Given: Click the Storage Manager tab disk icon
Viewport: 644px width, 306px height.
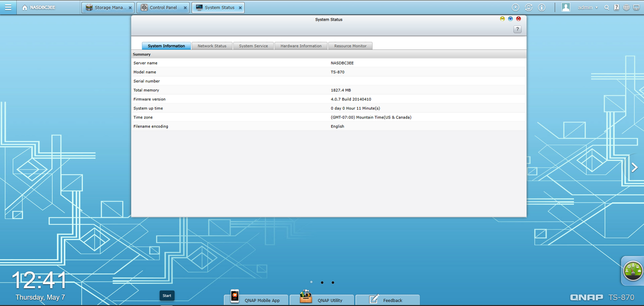Looking at the screenshot, I should (89, 7).
